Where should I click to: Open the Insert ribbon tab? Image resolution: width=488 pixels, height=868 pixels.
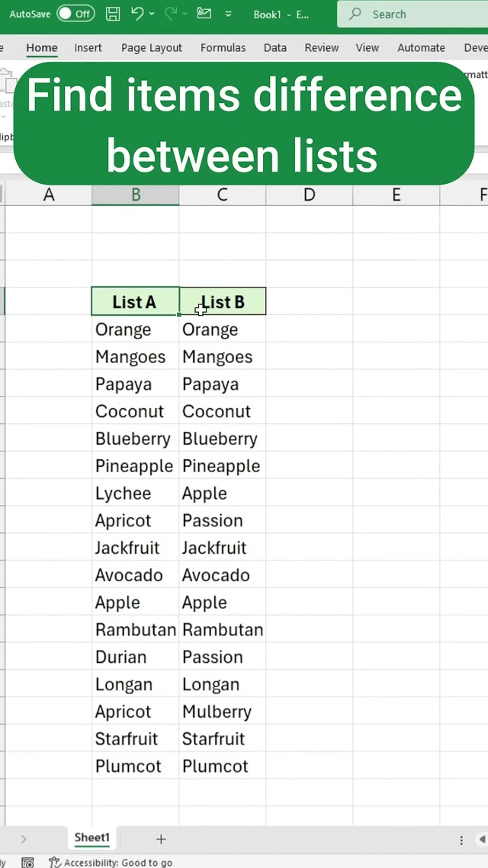88,47
